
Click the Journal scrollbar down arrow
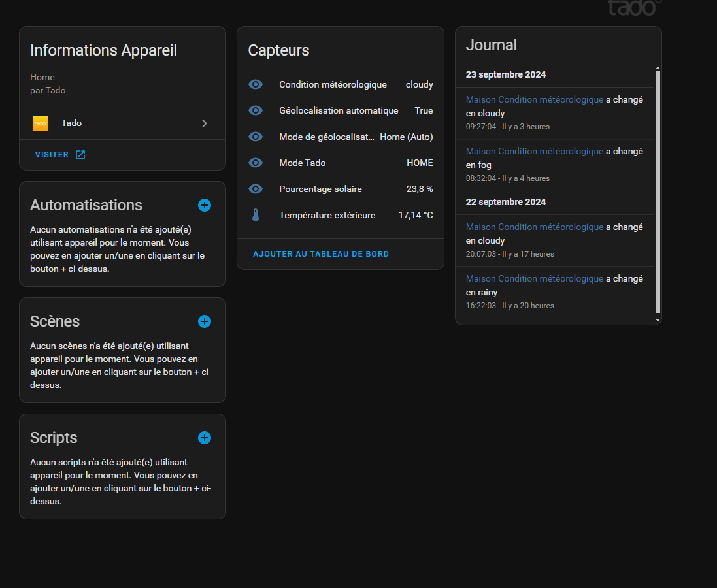pos(658,321)
